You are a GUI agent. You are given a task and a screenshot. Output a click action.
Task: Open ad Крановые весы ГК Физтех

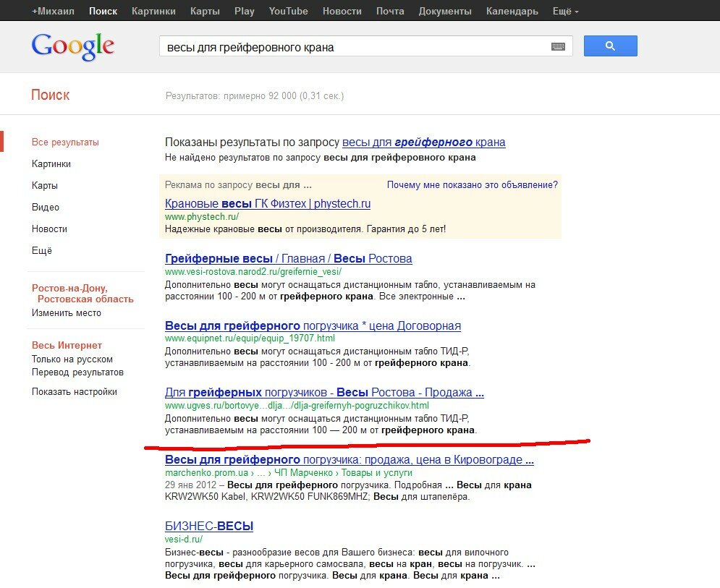pos(268,203)
